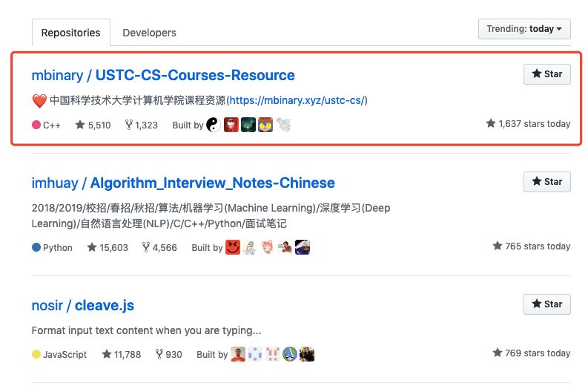This screenshot has height=389, width=588.
Task: View the 5,510 stargazers of USTC-CS-Courses-Resource
Action: click(x=93, y=125)
